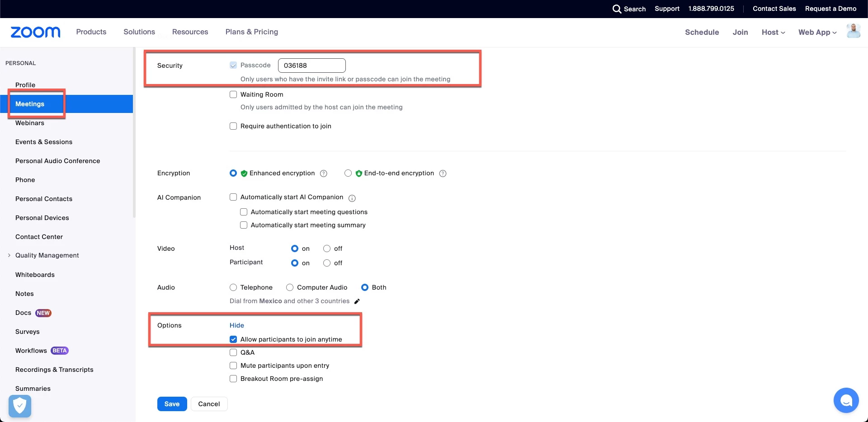
Task: Click Request a Demo link
Action: 831,9
